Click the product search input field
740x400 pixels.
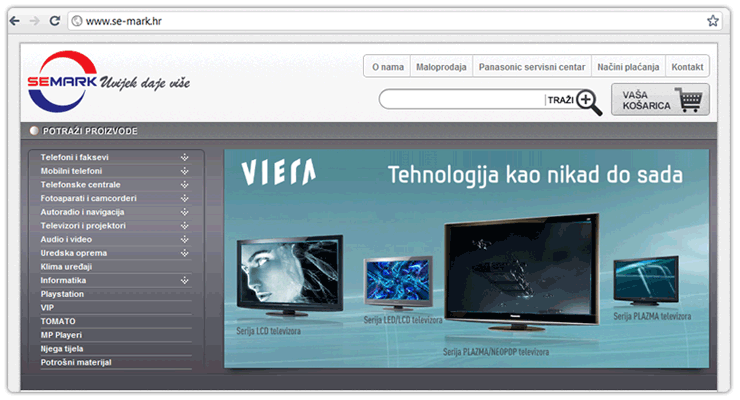[x=462, y=100]
